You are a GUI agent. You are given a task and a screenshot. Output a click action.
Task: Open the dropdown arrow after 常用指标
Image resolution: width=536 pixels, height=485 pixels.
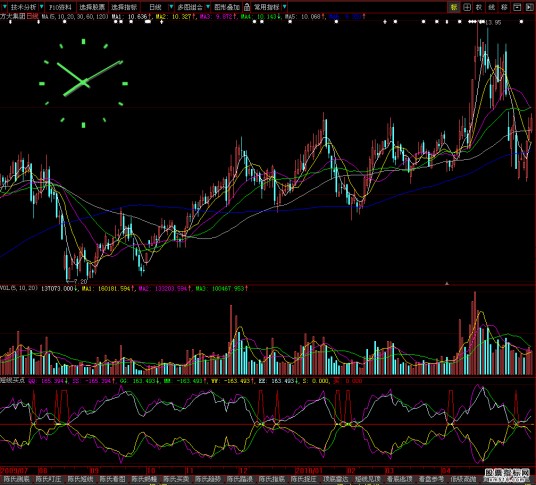click(x=284, y=7)
